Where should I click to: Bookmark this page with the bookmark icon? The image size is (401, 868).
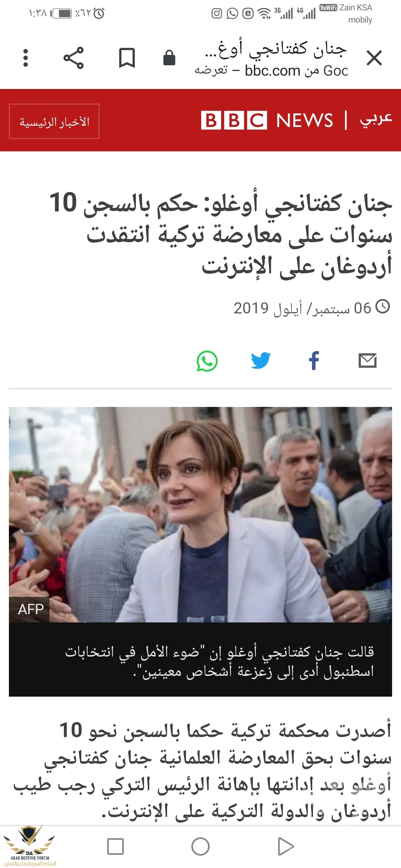pyautogui.click(x=127, y=58)
